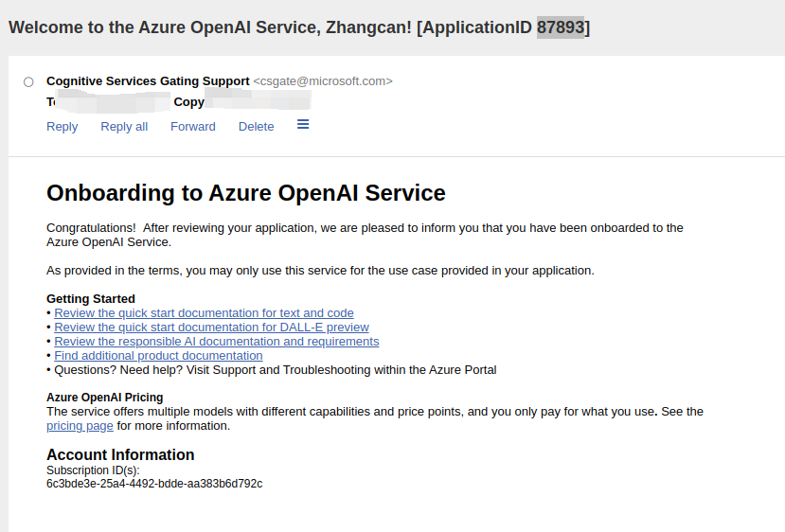Click the subscription ID 6c3bde3e-25a4-4492-bdde-aa383b6d792c

154,484
